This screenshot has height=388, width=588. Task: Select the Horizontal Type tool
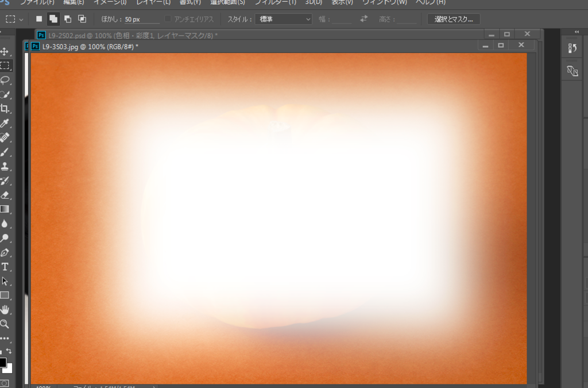click(5, 267)
